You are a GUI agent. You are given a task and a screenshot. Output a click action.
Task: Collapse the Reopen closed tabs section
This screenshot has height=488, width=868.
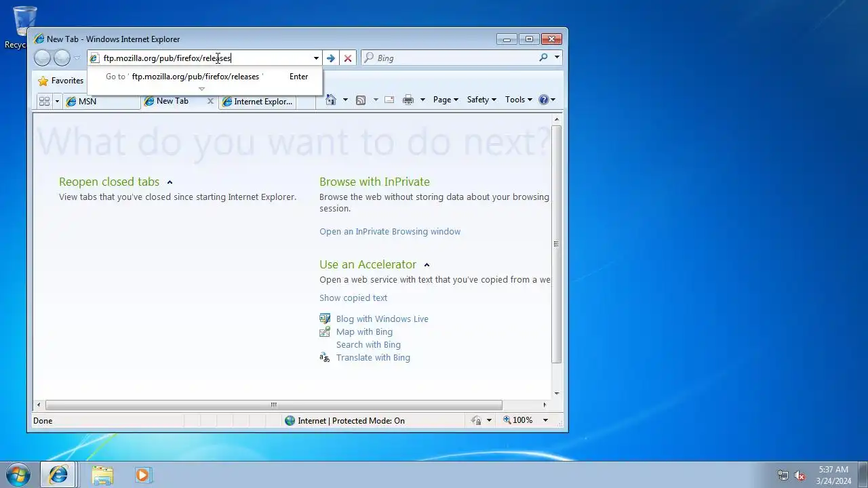(170, 182)
